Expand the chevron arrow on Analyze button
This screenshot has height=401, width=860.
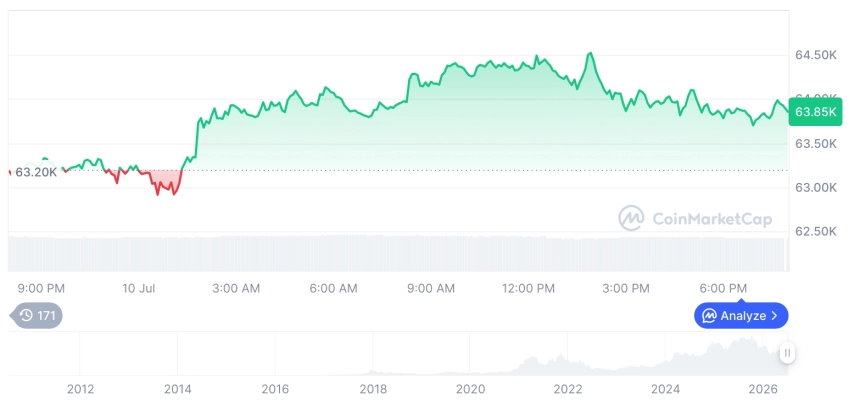tap(774, 315)
